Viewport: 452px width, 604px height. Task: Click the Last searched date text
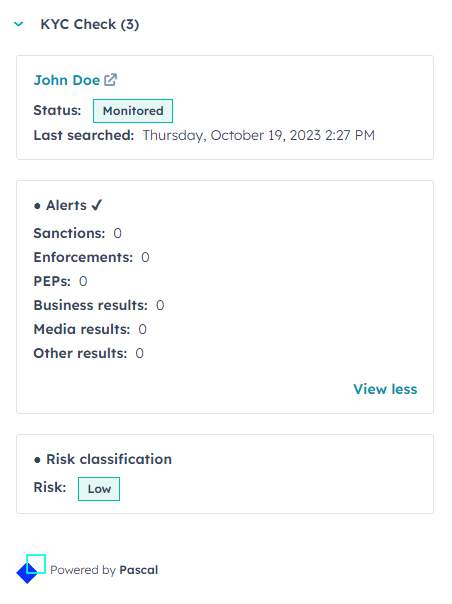[259, 136]
